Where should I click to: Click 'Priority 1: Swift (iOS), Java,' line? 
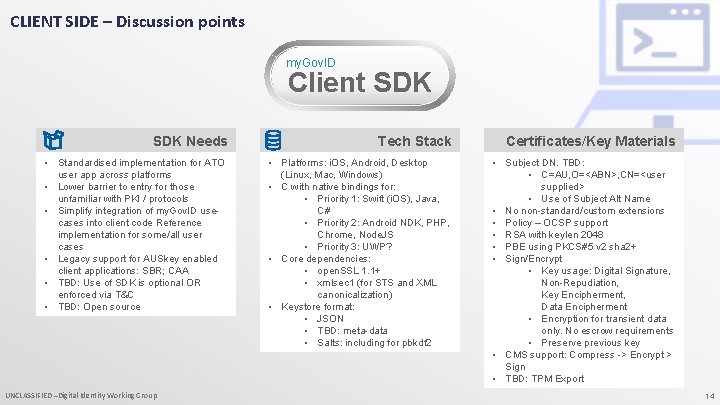(378, 198)
